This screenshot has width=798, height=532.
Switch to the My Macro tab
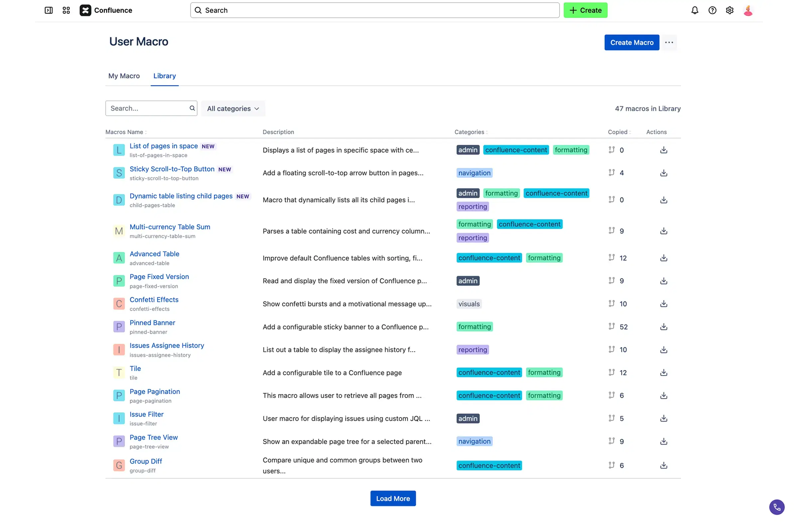point(124,76)
